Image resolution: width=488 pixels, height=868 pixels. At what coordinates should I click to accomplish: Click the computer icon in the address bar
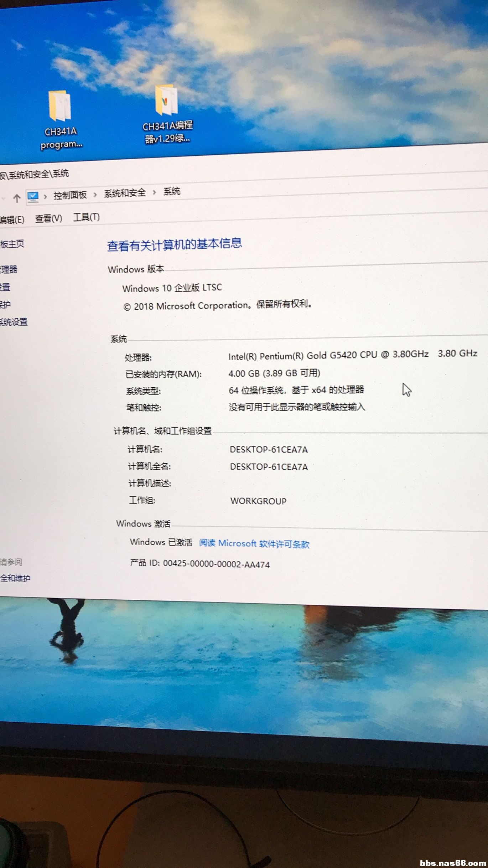point(33,196)
